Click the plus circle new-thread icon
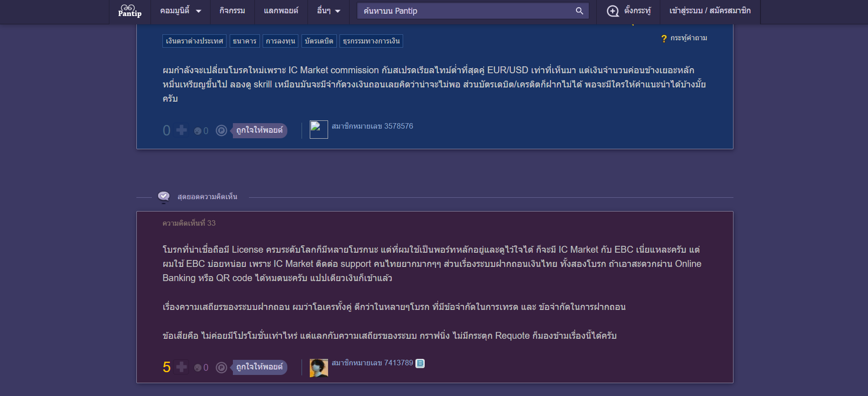Screen dimensions: 868x396 tap(613, 11)
